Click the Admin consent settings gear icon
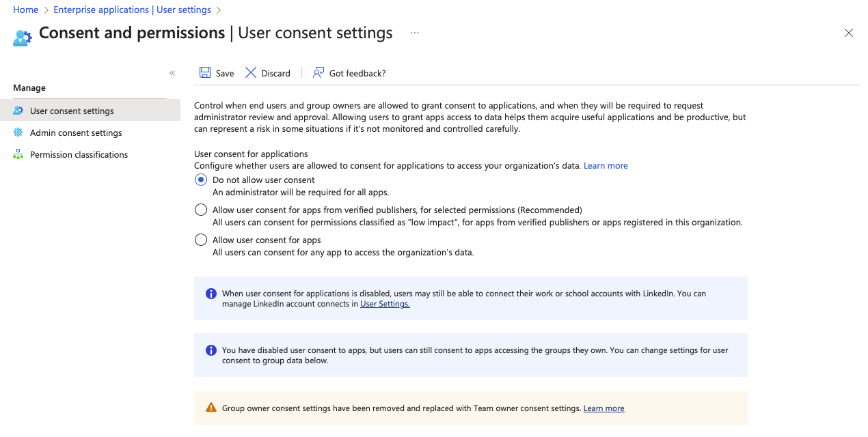 pyautogui.click(x=18, y=132)
